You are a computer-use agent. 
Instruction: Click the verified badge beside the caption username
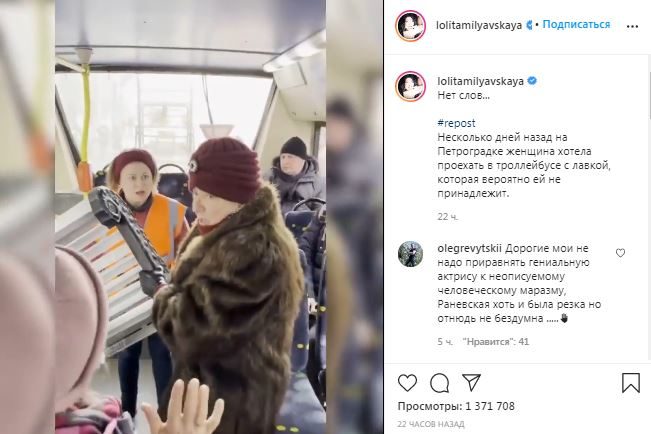532,81
